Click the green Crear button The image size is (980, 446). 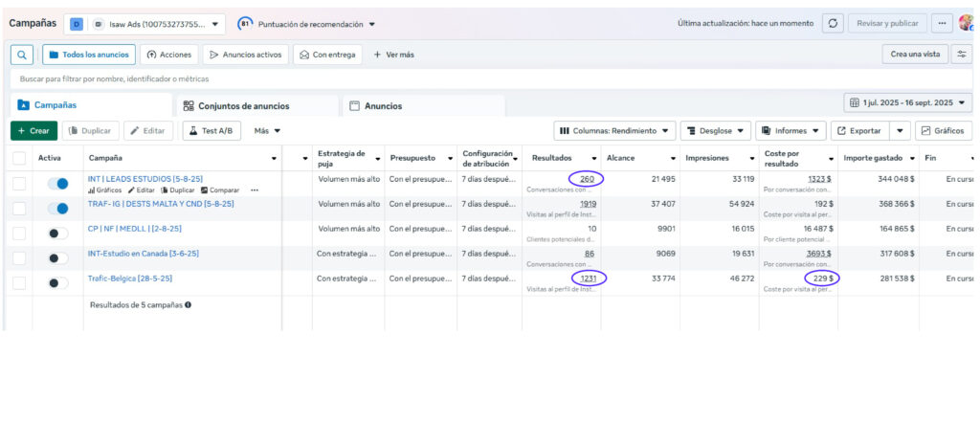[x=33, y=130]
